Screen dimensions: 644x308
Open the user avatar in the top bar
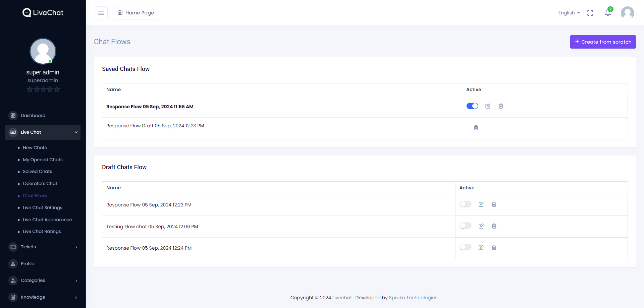point(627,13)
